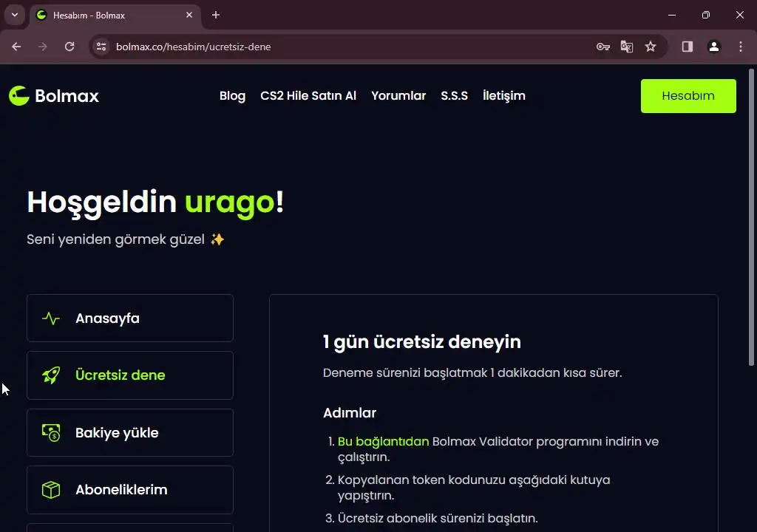Select Ücretsiz dene in the sidebar

point(130,375)
